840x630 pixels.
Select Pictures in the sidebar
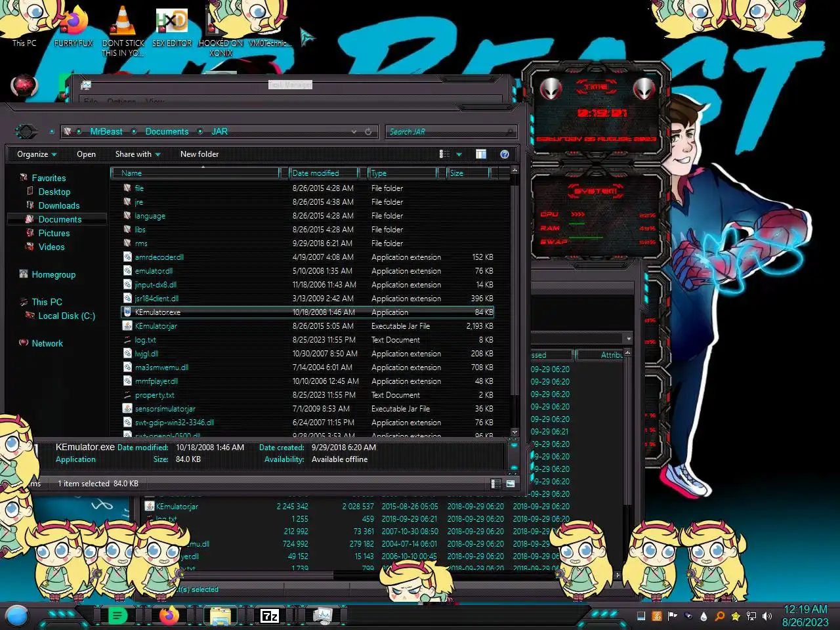54,233
